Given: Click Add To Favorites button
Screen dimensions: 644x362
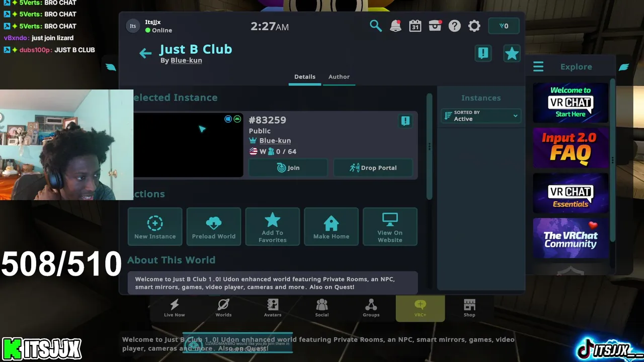Looking at the screenshot, I should click(x=272, y=227).
